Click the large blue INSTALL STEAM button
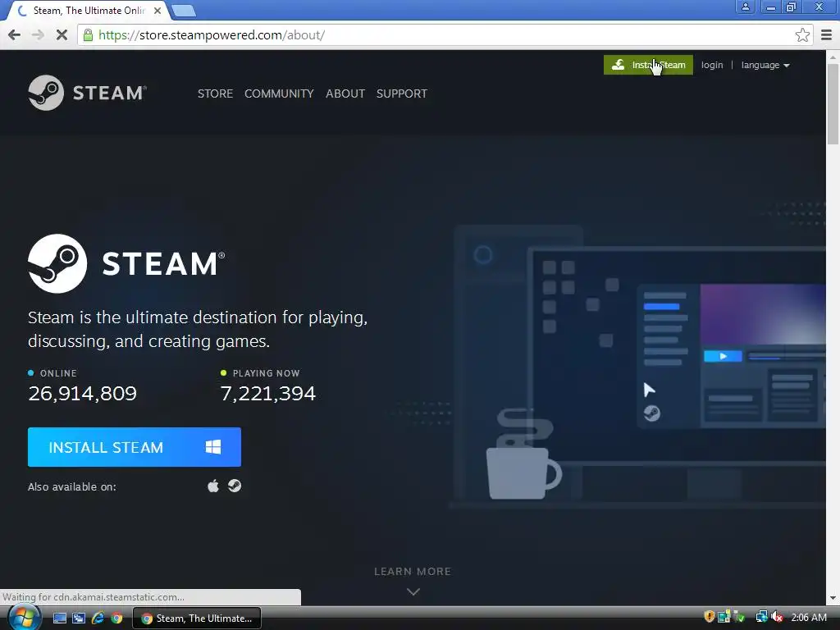 135,447
